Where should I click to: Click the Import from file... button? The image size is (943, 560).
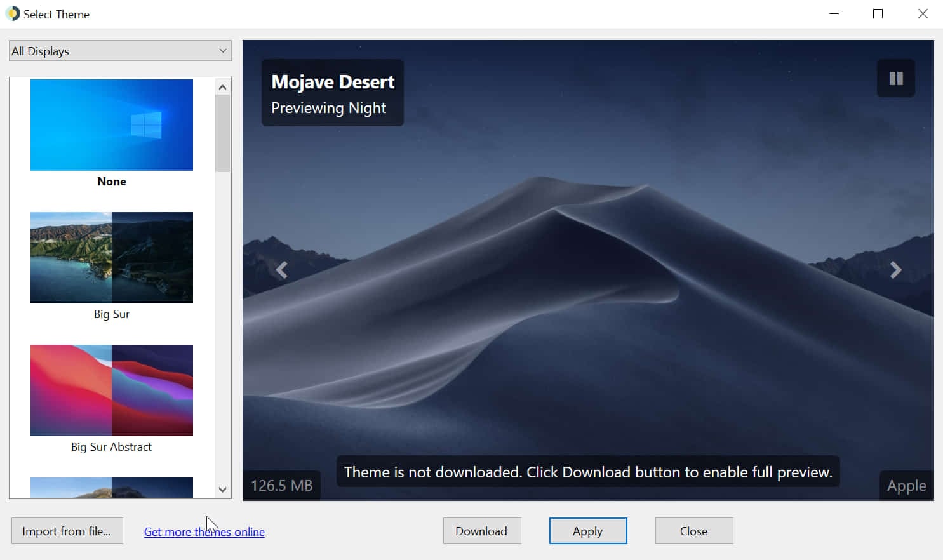click(67, 531)
